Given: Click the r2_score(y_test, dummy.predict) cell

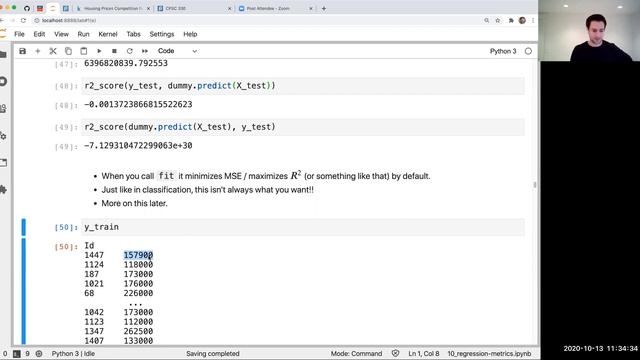Looking at the screenshot, I should [303, 86].
